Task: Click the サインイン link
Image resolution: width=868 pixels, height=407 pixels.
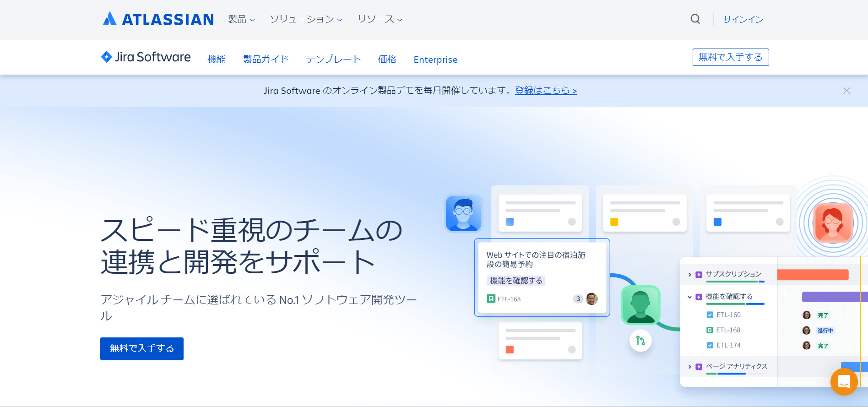Action: (743, 19)
